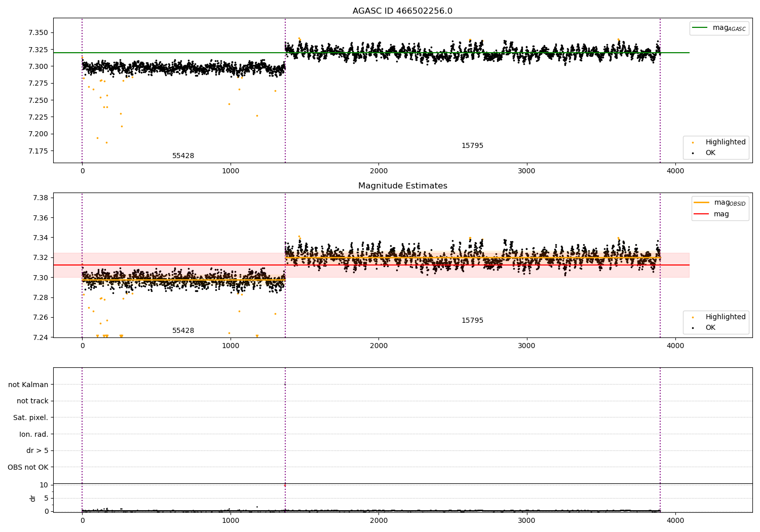The height and width of the screenshot is (532, 760).
Task: Click the red dr marker at value 10
Action: [x=285, y=485]
